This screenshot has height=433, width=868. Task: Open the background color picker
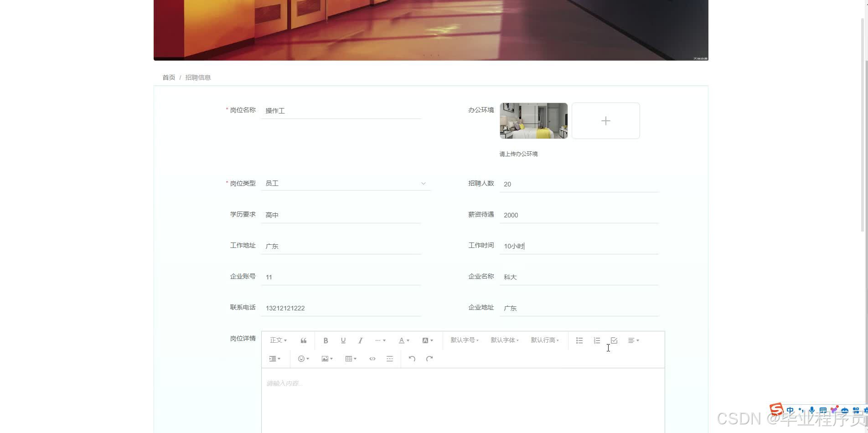tap(428, 340)
